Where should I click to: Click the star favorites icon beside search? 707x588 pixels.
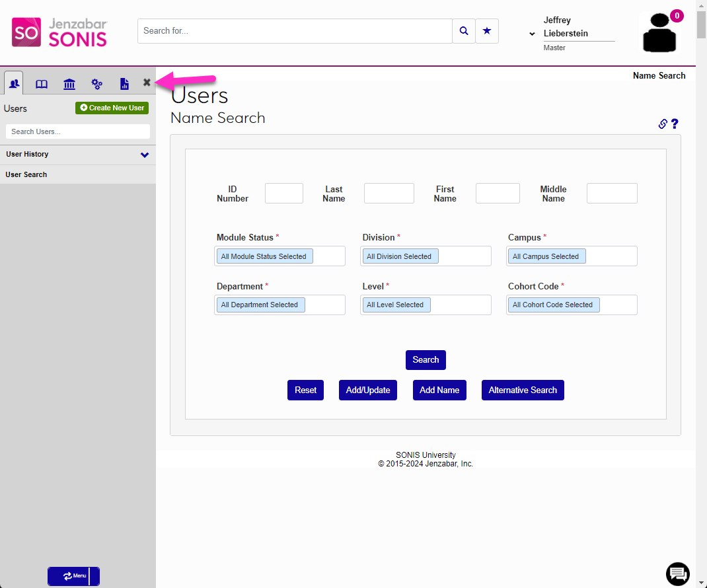pos(487,30)
